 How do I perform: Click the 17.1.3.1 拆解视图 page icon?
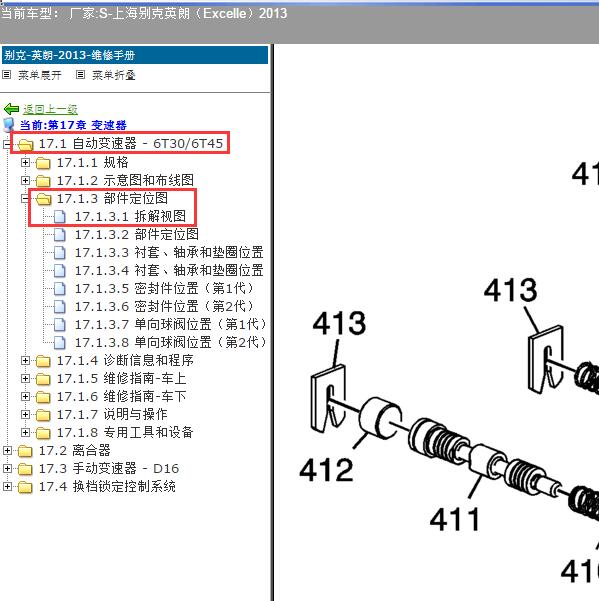[x=59, y=217]
